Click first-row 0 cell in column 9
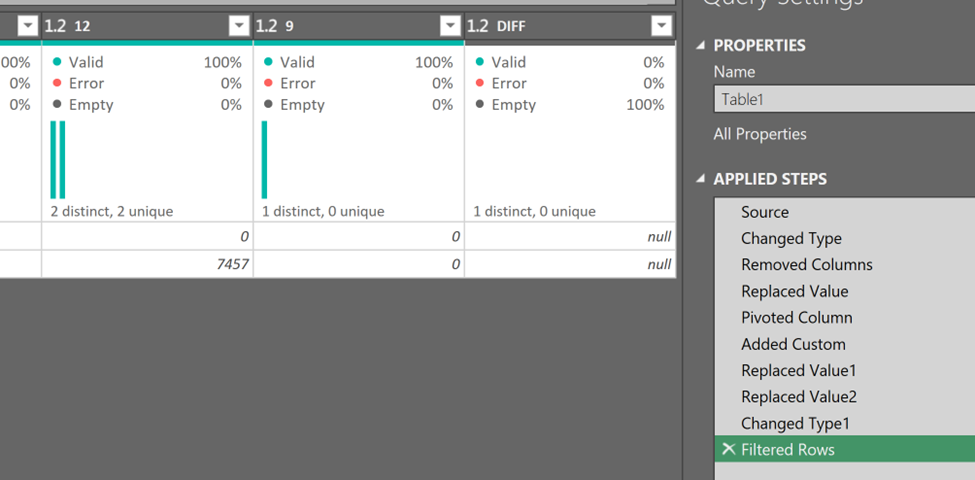975x480 pixels. click(x=359, y=236)
